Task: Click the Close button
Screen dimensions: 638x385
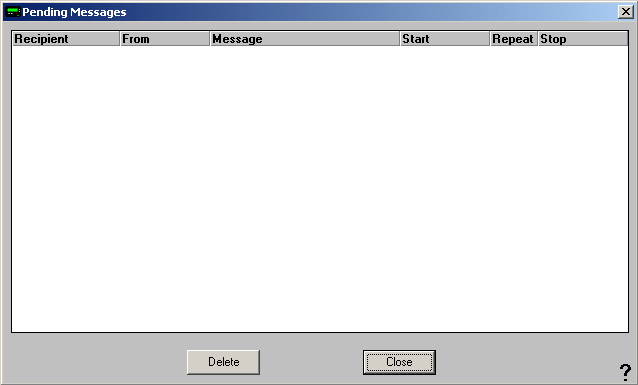Action: tap(399, 362)
